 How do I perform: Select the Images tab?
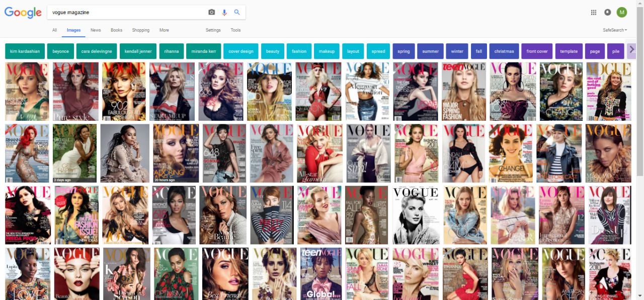click(x=73, y=30)
